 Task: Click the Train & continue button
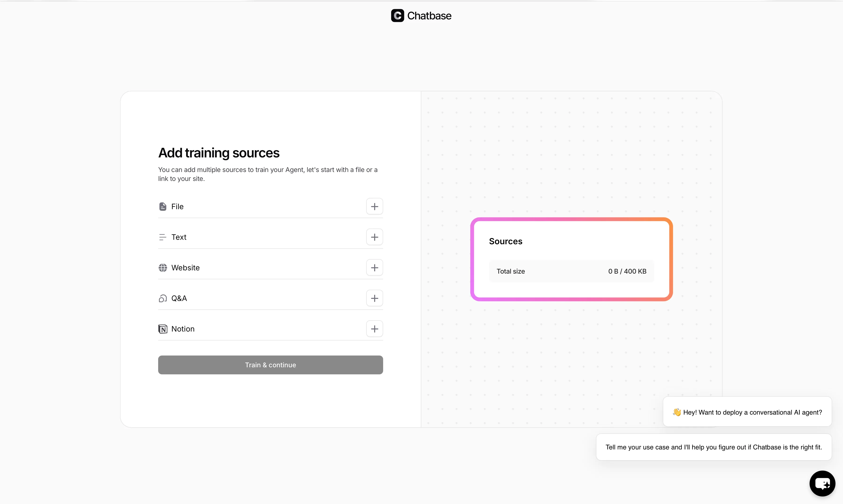pyautogui.click(x=271, y=365)
